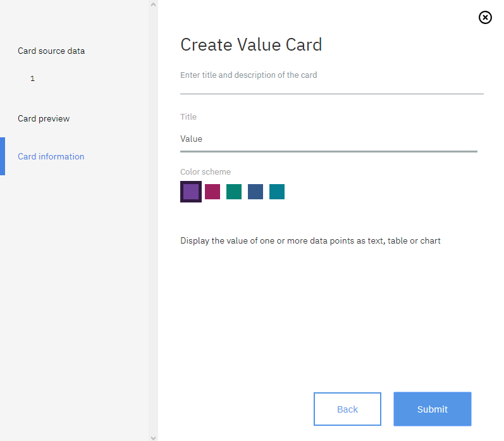Pick the teal color scheme swatch

click(x=277, y=192)
